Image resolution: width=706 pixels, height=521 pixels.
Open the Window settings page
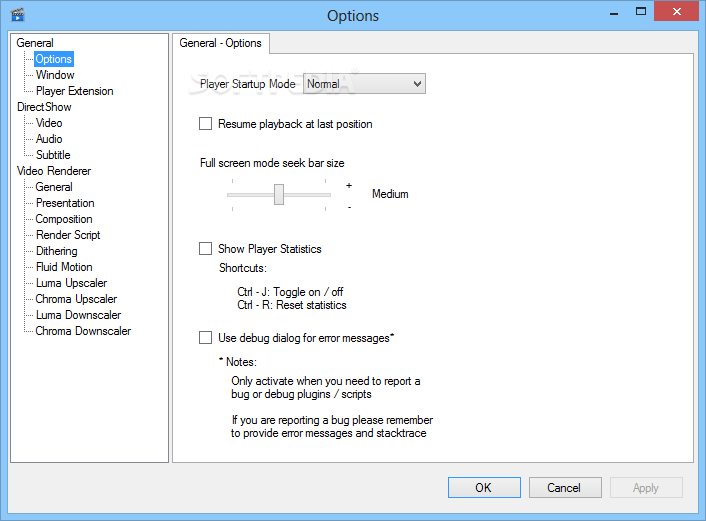[x=55, y=75]
